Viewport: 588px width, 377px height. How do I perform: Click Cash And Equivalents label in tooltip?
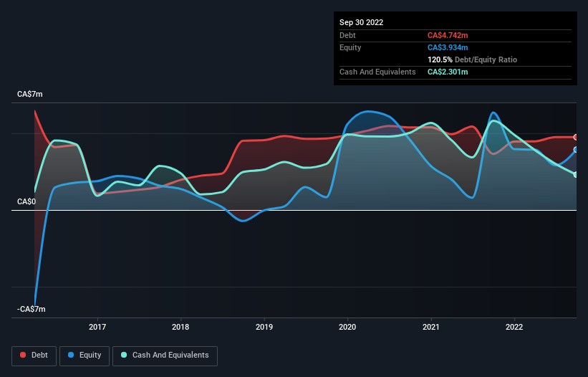377,72
